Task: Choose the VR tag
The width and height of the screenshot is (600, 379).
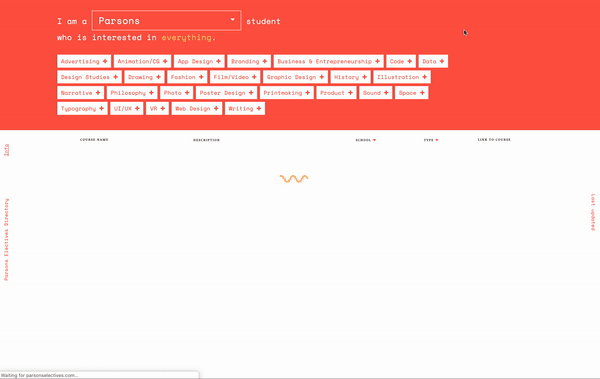Action: [x=157, y=108]
